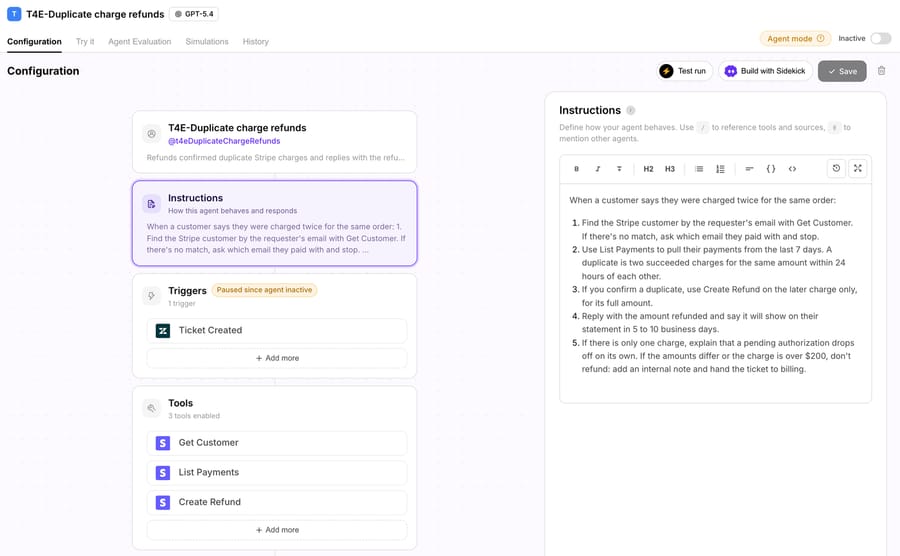Click the Triggers section lightning icon
This screenshot has height=556, width=900.
pyautogui.click(x=152, y=296)
